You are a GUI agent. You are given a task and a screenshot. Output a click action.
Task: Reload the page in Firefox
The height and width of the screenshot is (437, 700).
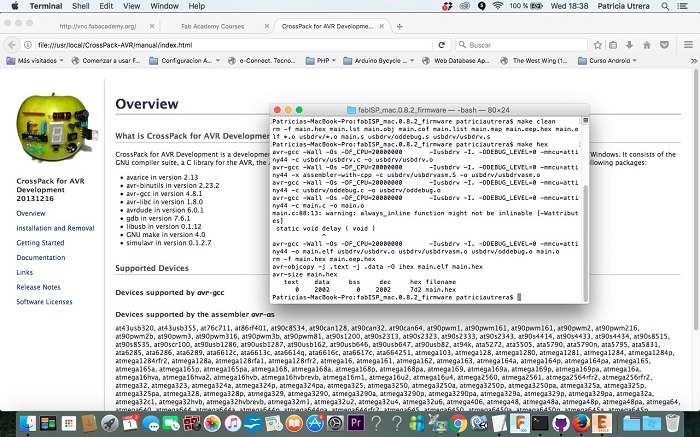tap(442, 45)
